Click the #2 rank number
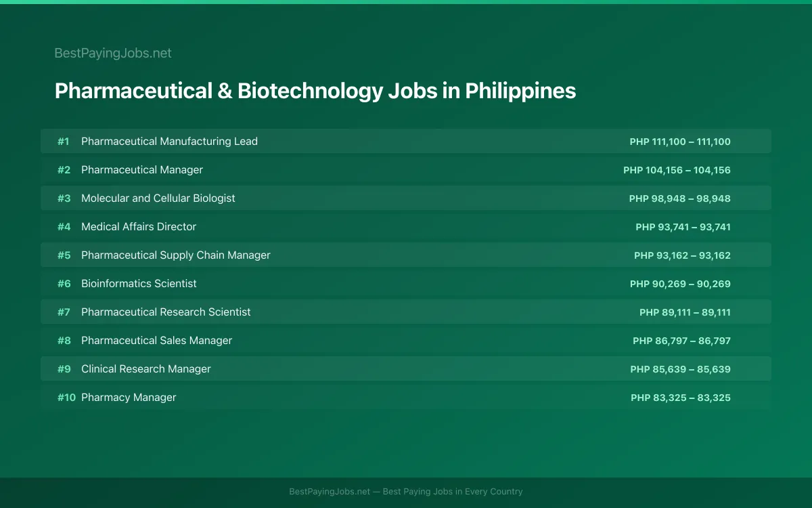The width and height of the screenshot is (812, 508). [64, 170]
